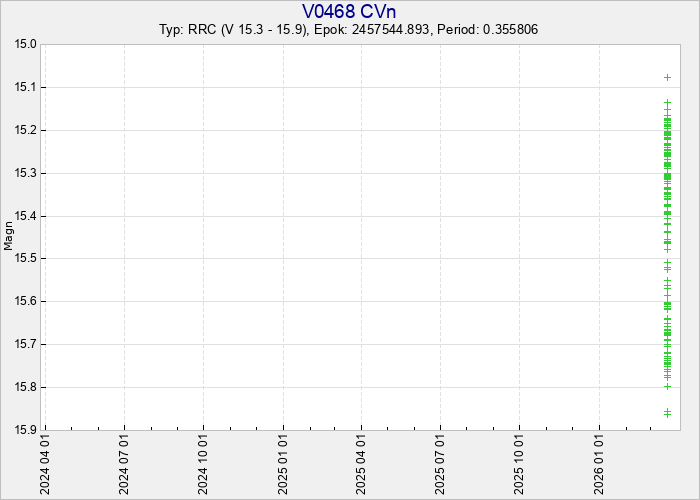This screenshot has height=500, width=700.
Task: Click the 2024 10 01 date tick label
Action: coord(204,463)
